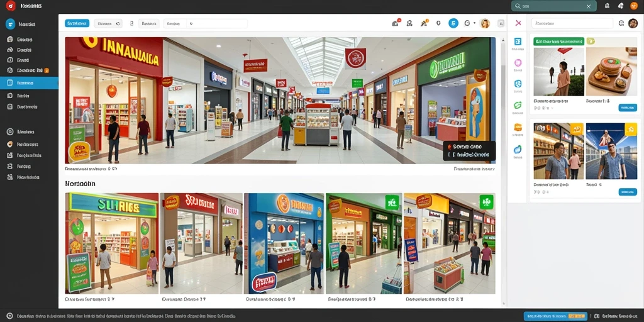Click the blue button under the food photo card
The width and height of the screenshot is (644, 322).
click(x=628, y=108)
